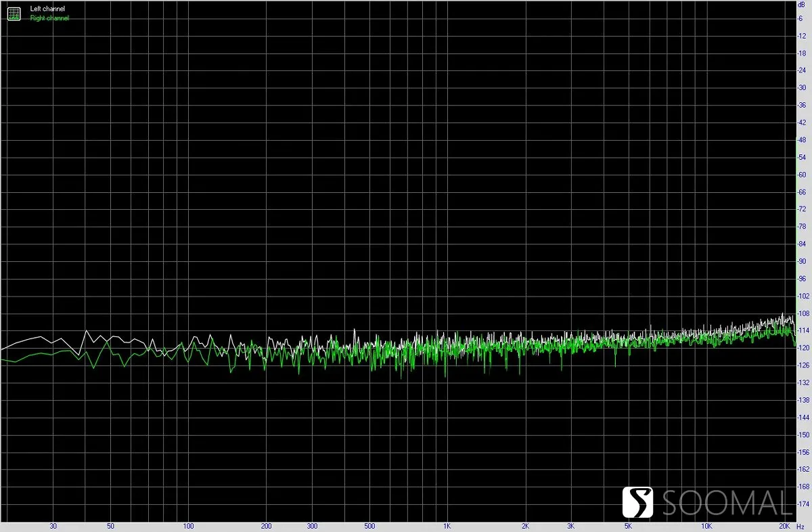Click the -36 dB axis label
The height and width of the screenshot is (532, 812).
tap(801, 105)
